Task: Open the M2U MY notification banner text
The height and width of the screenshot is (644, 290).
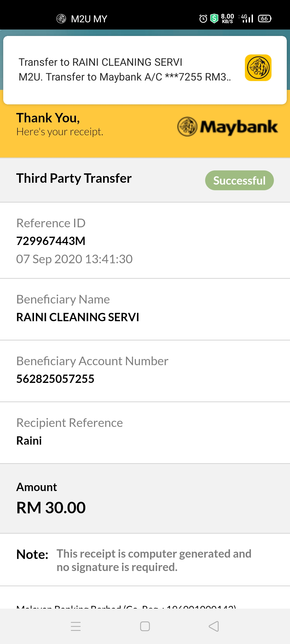Action: pyautogui.click(x=125, y=69)
